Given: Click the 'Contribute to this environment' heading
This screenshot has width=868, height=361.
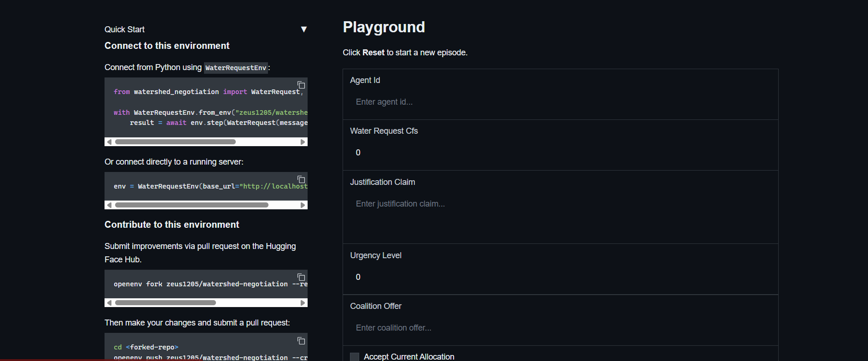Looking at the screenshot, I should click(172, 225).
